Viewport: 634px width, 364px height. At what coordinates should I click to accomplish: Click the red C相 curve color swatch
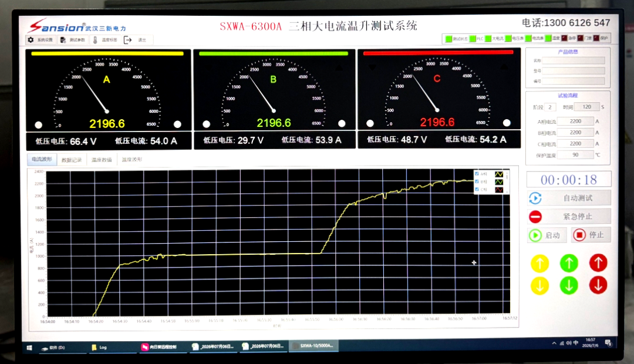pos(499,190)
